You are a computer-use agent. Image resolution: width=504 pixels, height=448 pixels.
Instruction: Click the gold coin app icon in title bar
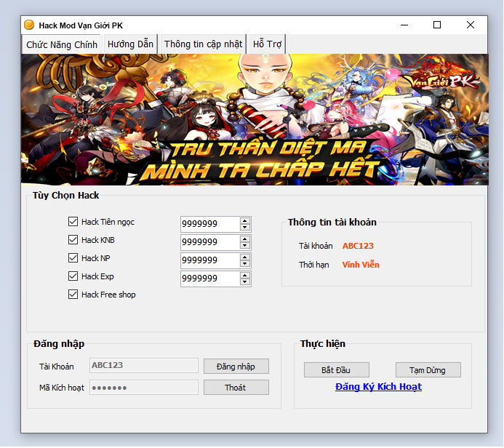pos(29,25)
